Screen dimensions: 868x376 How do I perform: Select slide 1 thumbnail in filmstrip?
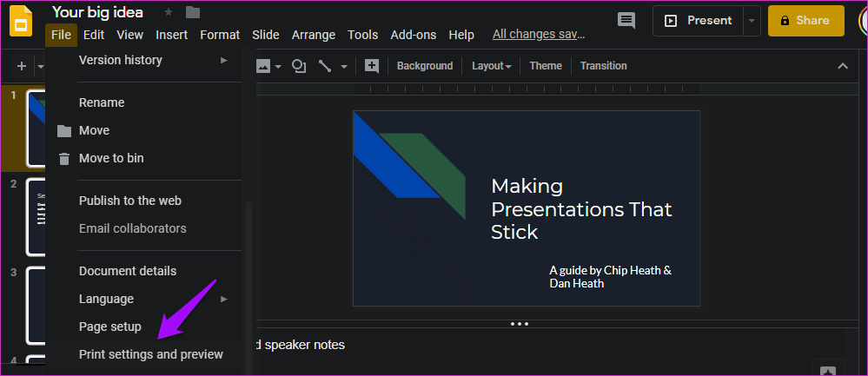coord(36,129)
